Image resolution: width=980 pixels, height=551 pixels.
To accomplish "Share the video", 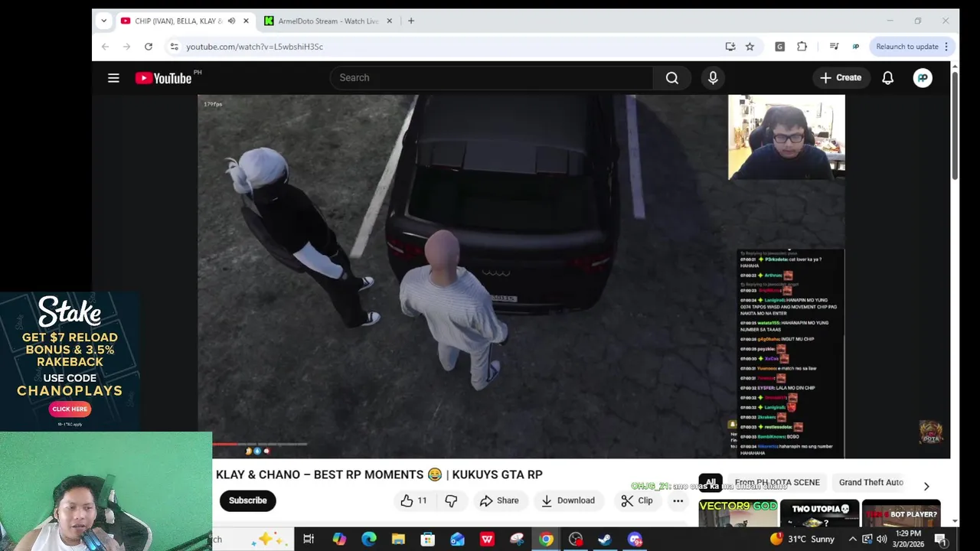I will click(x=499, y=500).
